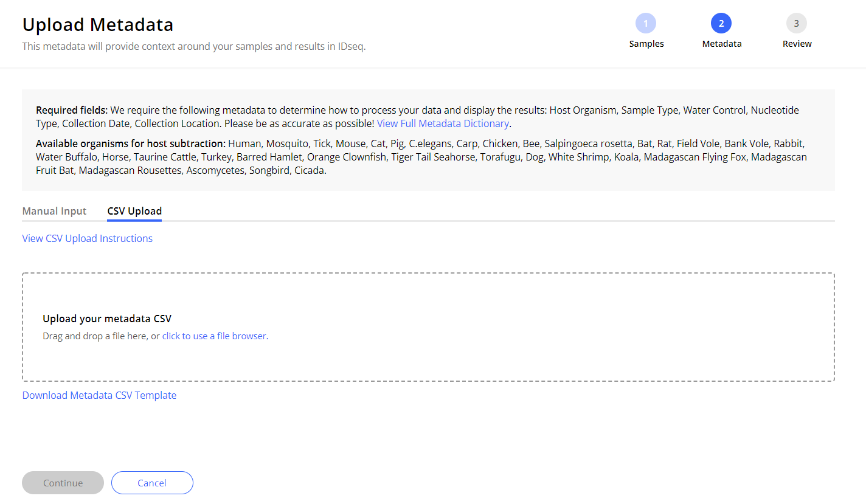Viewport: 866px width, 504px height.
Task: Click 'Upload your metadata CSV' text
Action: tap(107, 319)
